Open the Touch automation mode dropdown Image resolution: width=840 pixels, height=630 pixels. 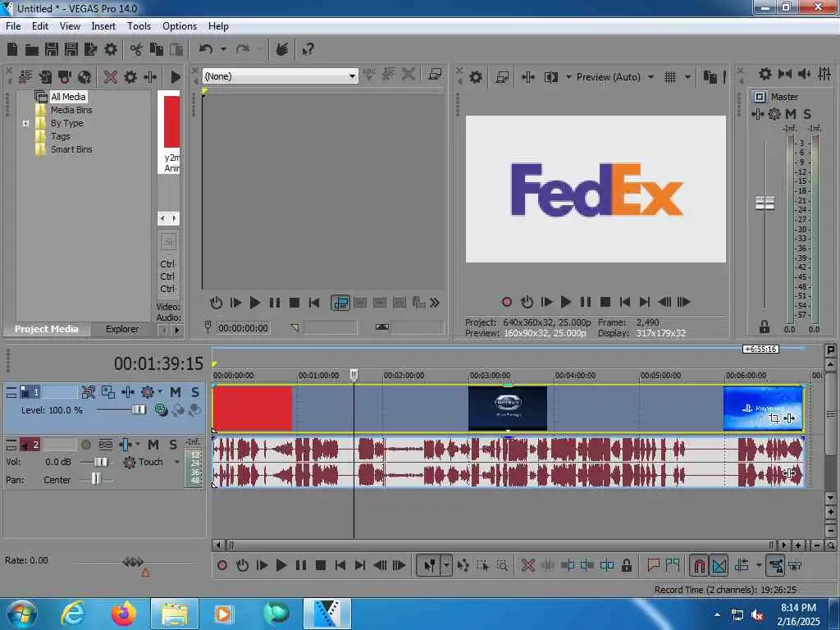(x=177, y=462)
